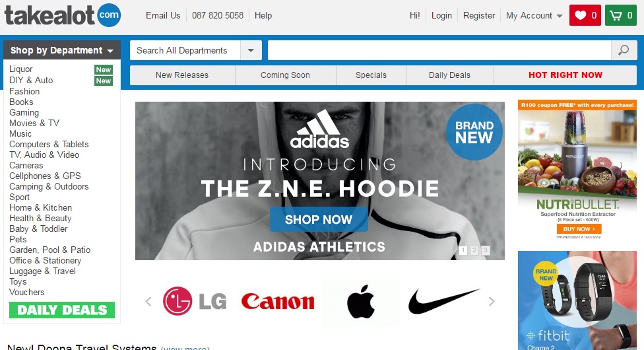Open the green shopping cart
The width and height of the screenshot is (644, 350).
tap(621, 16)
